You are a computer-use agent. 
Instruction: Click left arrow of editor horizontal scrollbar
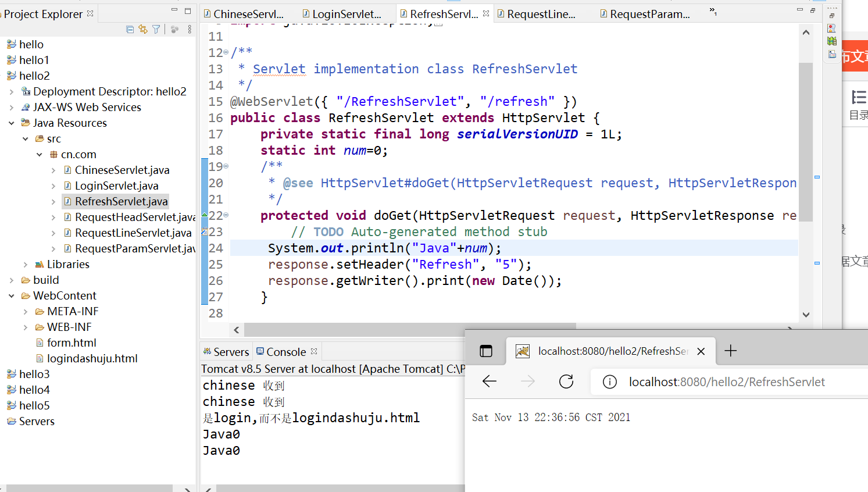coord(237,330)
